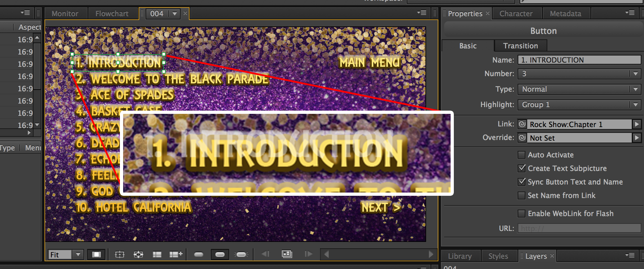
Task: Click the MAIN MENU button on the canvas
Action: click(x=369, y=62)
